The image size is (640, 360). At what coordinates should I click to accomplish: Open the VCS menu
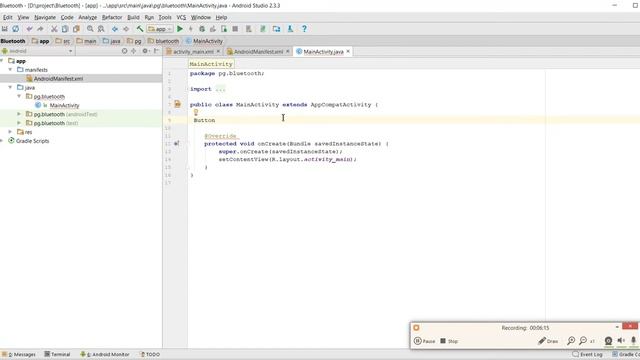pos(181,18)
